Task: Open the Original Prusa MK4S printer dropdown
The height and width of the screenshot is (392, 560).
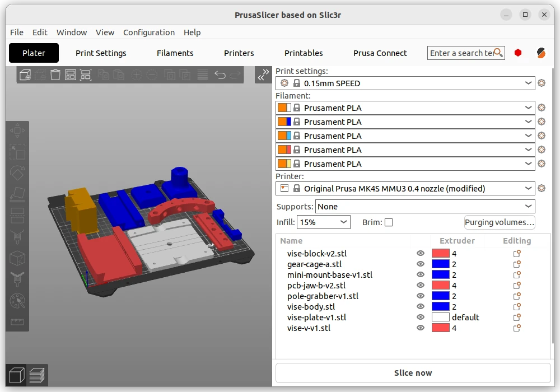Action: click(x=405, y=189)
